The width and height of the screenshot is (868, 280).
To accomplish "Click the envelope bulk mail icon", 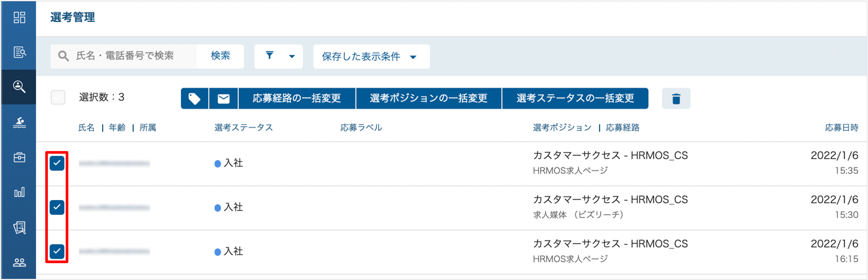I will [223, 99].
